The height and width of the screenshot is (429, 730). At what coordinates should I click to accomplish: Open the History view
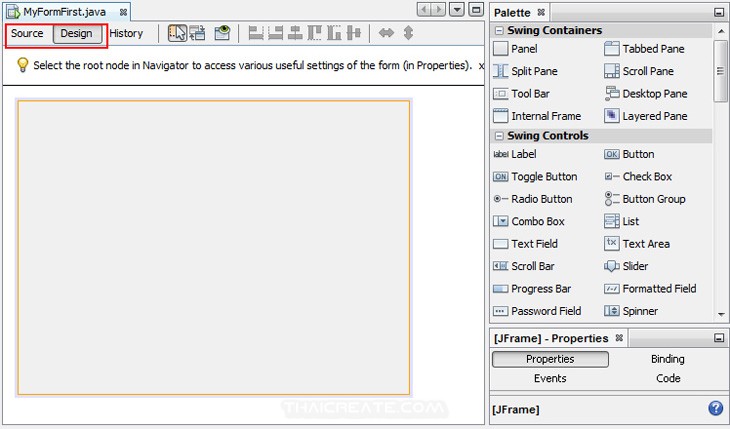pos(126,34)
